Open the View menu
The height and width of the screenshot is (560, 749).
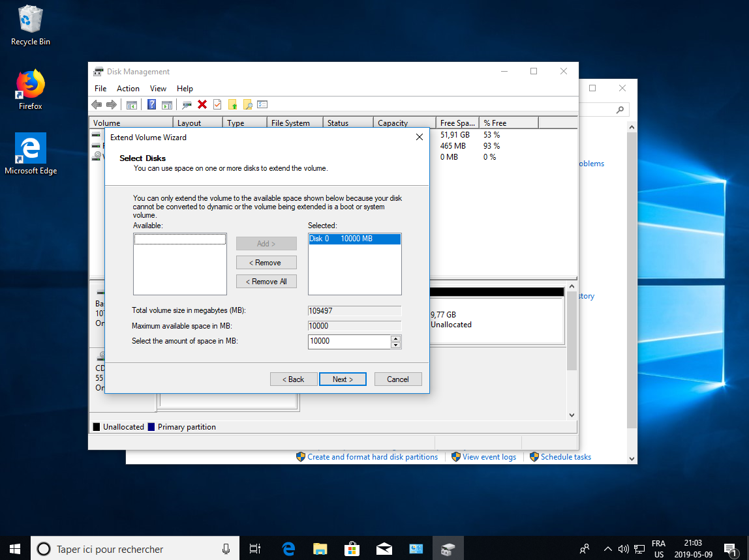(x=158, y=89)
